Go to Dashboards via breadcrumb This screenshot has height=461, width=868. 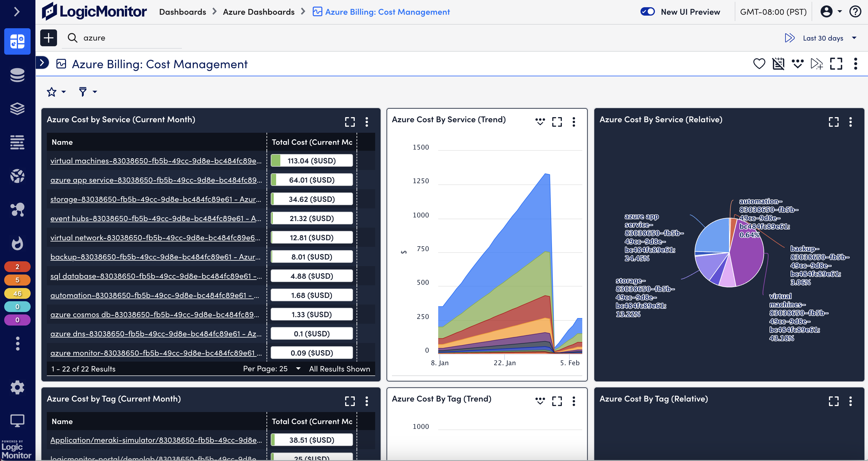pyautogui.click(x=182, y=11)
